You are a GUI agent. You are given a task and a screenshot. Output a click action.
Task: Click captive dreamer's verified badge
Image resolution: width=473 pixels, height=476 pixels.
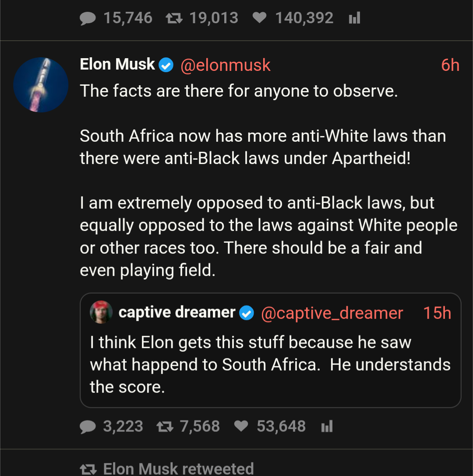click(247, 313)
